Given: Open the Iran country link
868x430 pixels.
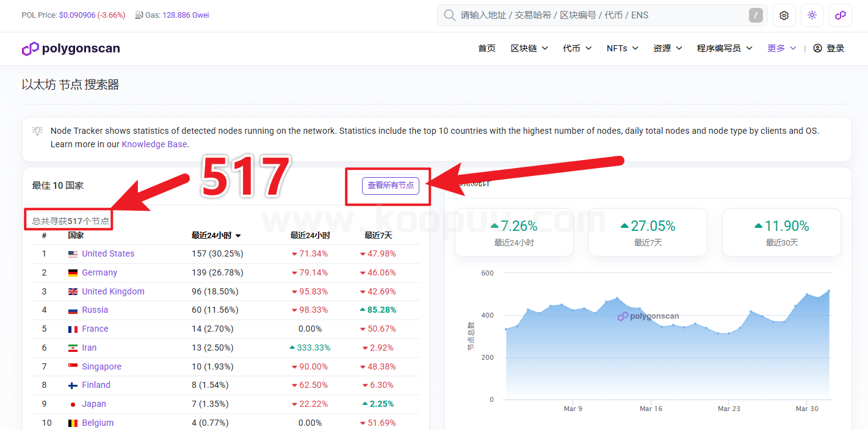Looking at the screenshot, I should coord(89,348).
